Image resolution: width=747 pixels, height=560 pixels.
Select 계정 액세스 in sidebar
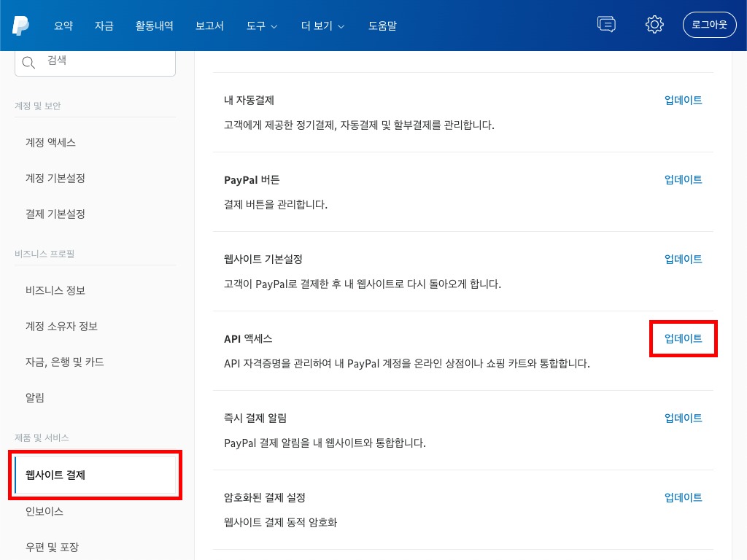click(50, 142)
